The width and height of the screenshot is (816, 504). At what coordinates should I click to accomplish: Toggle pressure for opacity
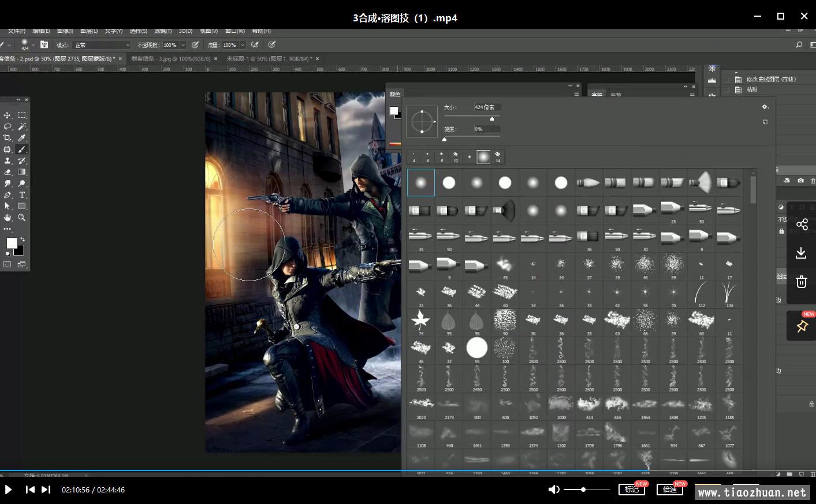click(195, 44)
